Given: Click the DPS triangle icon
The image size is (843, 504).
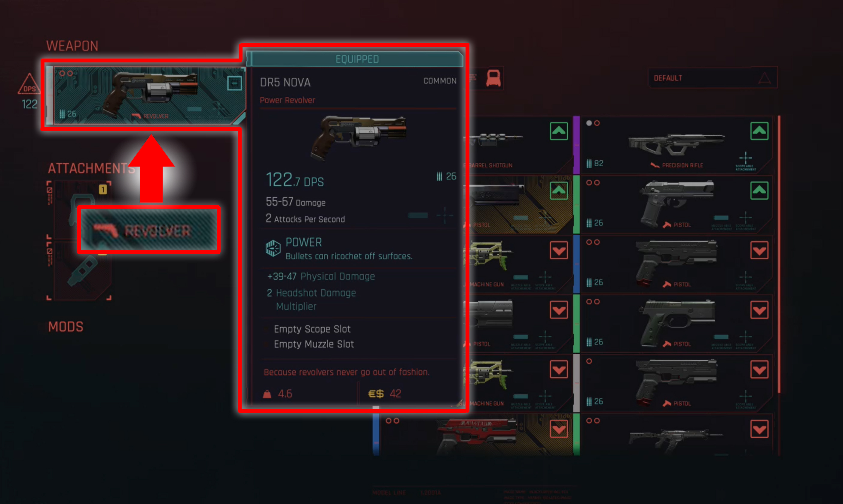Looking at the screenshot, I should 29,84.
